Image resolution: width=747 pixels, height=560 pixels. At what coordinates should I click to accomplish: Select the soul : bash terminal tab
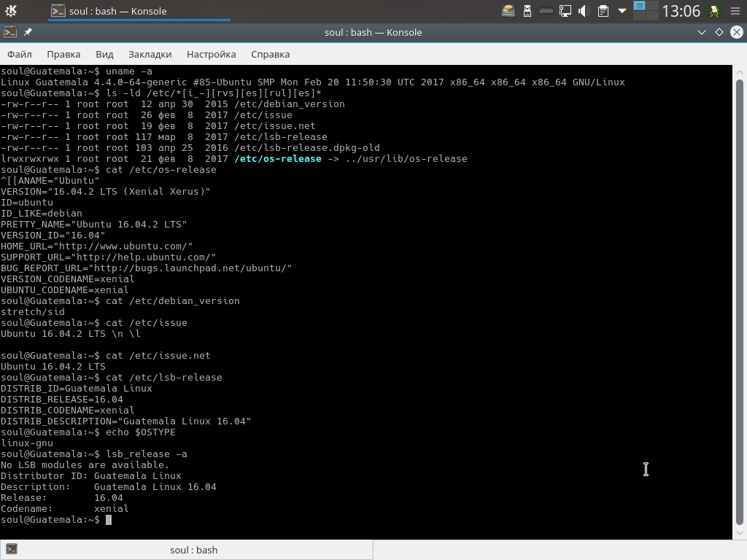tap(186, 550)
